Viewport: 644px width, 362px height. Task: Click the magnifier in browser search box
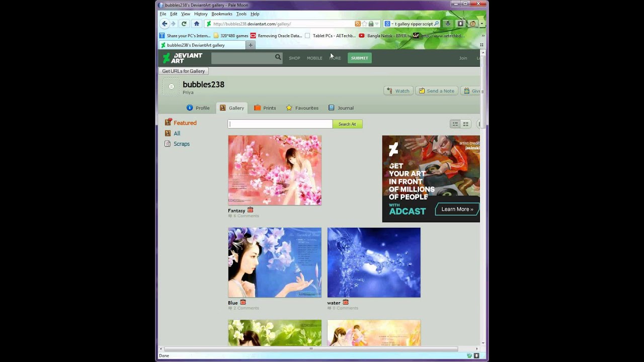(x=436, y=24)
